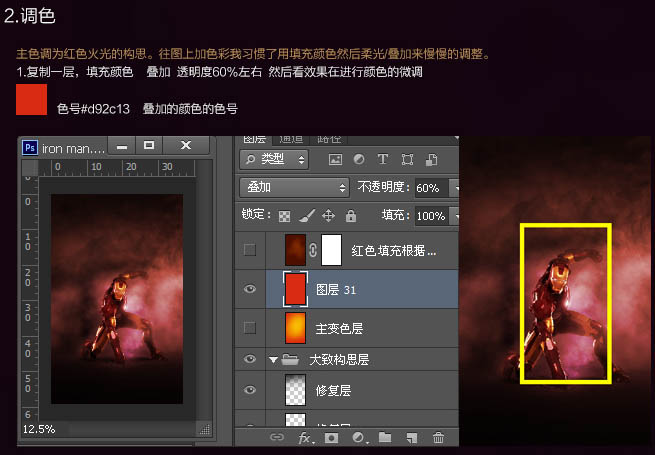The width and height of the screenshot is (655, 455).
Task: Close the iron man document window
Action: 185,146
